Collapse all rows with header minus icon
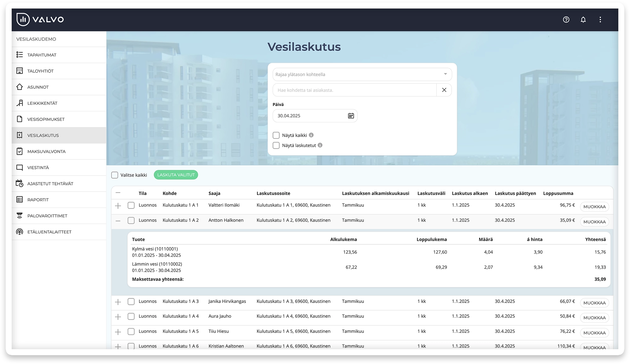The image size is (630, 364). pyautogui.click(x=118, y=193)
